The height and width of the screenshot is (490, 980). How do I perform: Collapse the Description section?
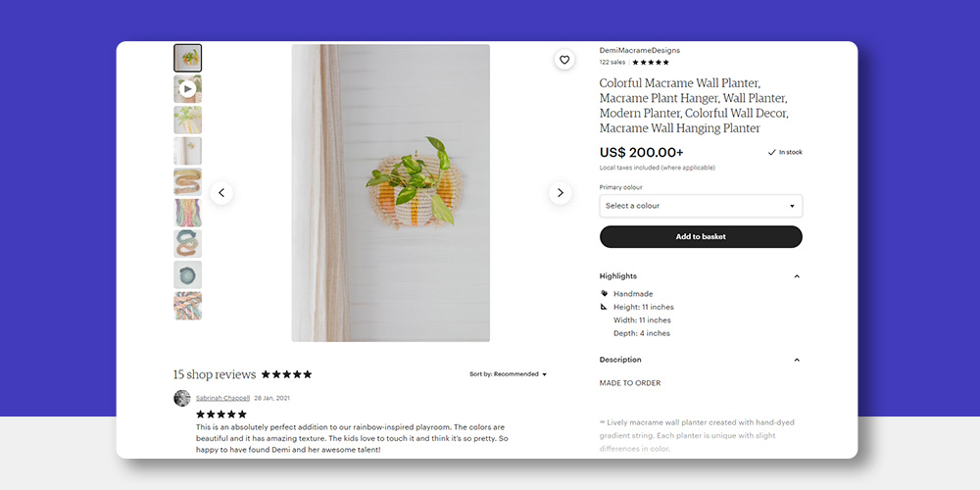click(x=796, y=360)
